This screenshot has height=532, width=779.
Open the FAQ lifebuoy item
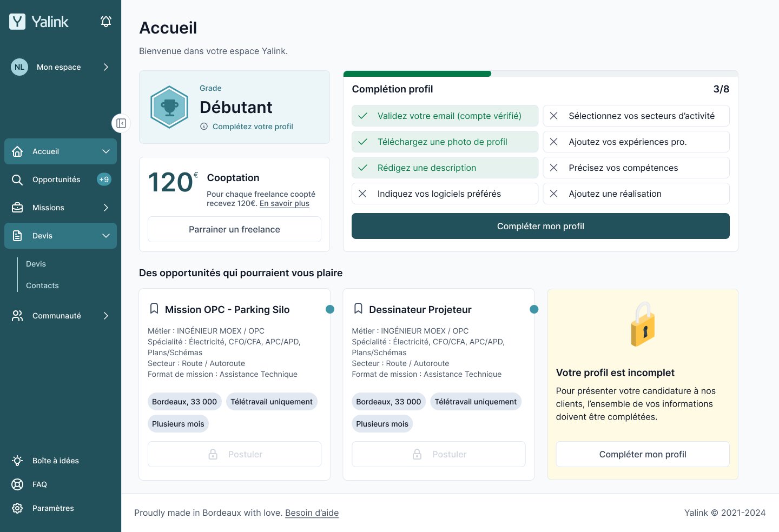39,484
